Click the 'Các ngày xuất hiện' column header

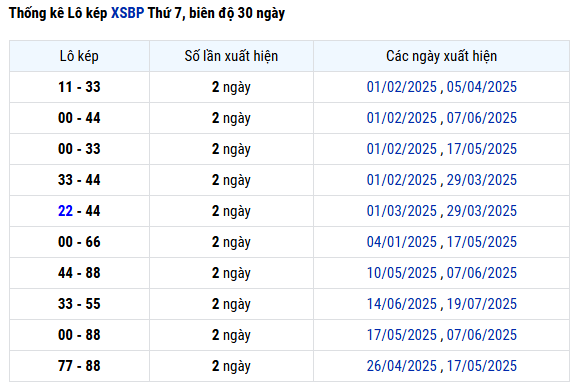[x=442, y=56]
